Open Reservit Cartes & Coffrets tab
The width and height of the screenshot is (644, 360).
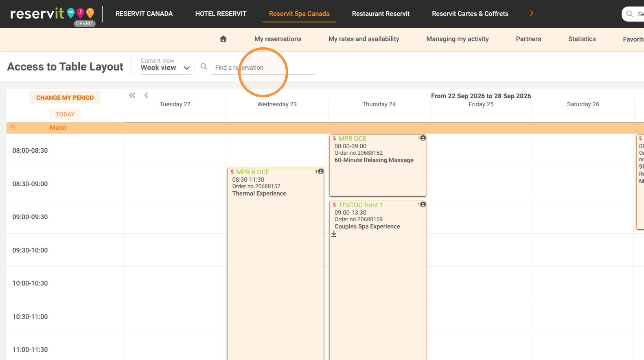coord(470,14)
